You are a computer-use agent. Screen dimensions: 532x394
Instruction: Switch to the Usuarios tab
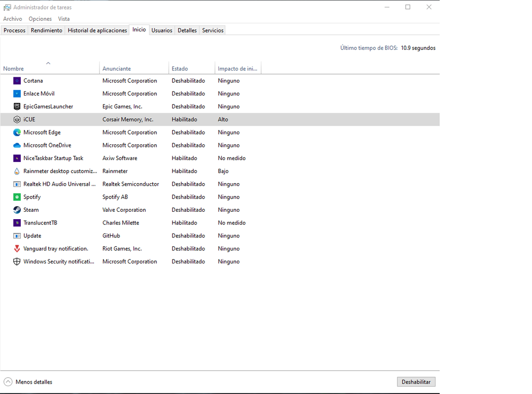coord(162,31)
